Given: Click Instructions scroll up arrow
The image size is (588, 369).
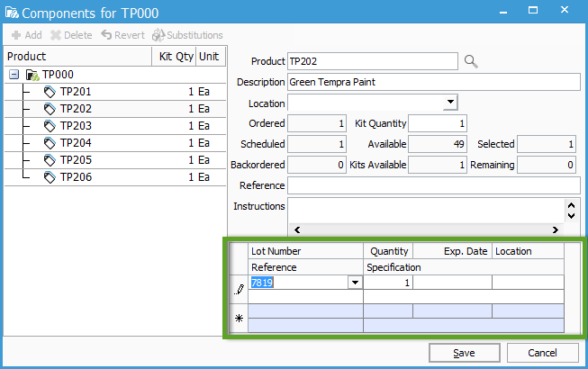Looking at the screenshot, I should click(x=571, y=205).
